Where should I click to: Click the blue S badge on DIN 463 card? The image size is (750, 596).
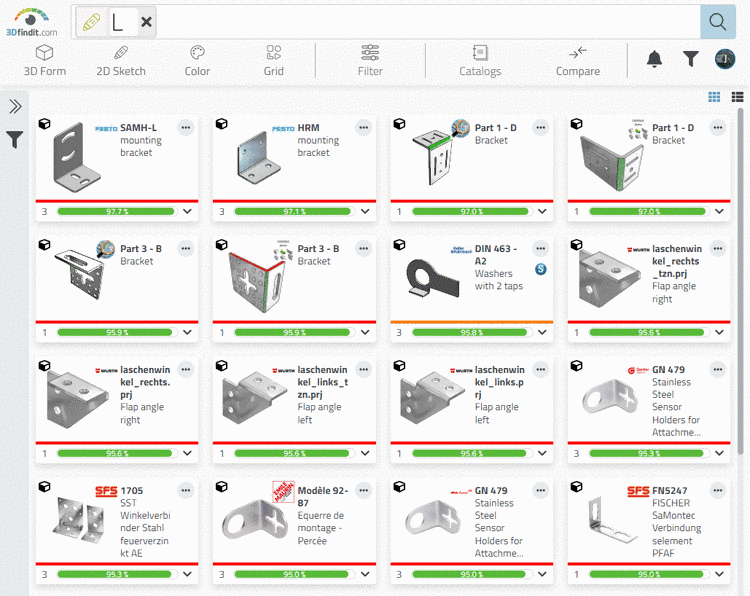click(540, 269)
